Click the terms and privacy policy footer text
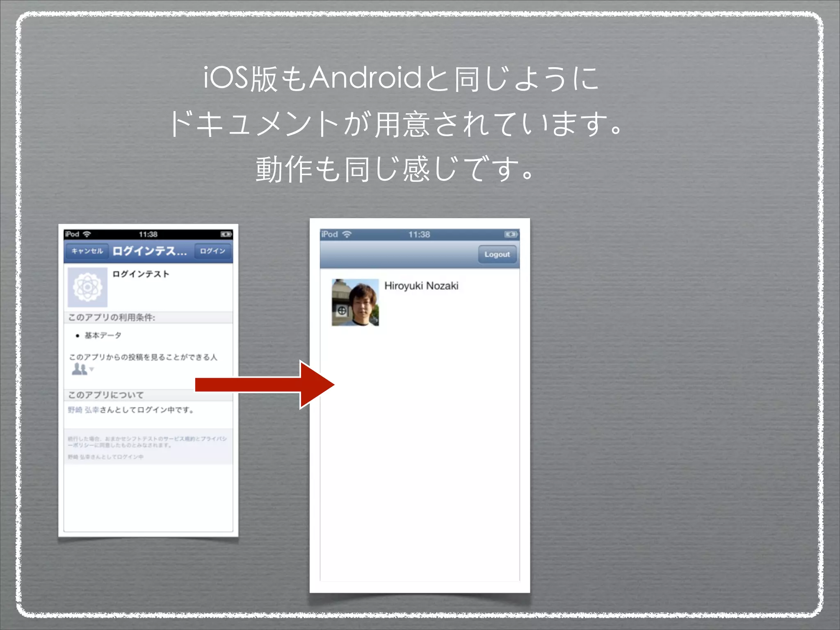This screenshot has height=630, width=840. pos(147,442)
